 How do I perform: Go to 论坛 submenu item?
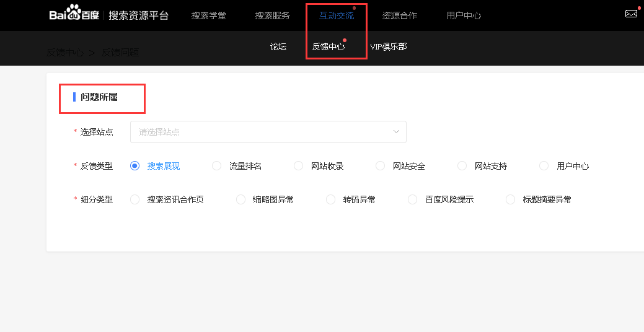pyautogui.click(x=278, y=47)
